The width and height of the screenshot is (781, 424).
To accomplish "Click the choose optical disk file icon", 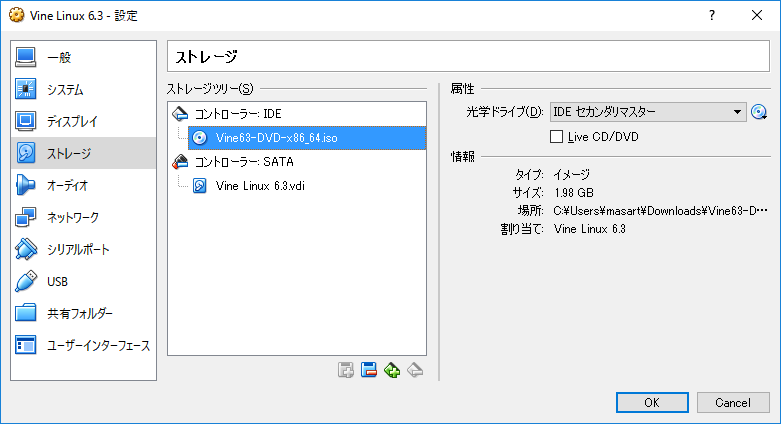I will point(759,112).
